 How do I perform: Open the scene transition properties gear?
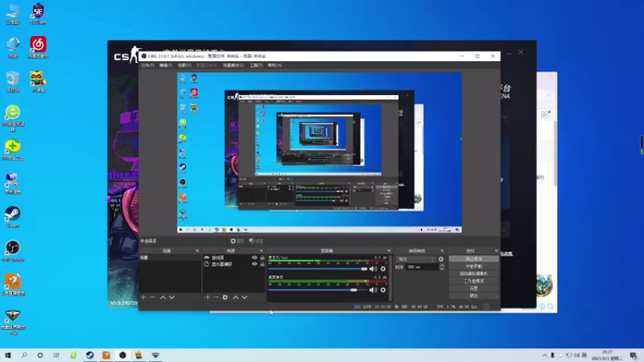(x=440, y=259)
